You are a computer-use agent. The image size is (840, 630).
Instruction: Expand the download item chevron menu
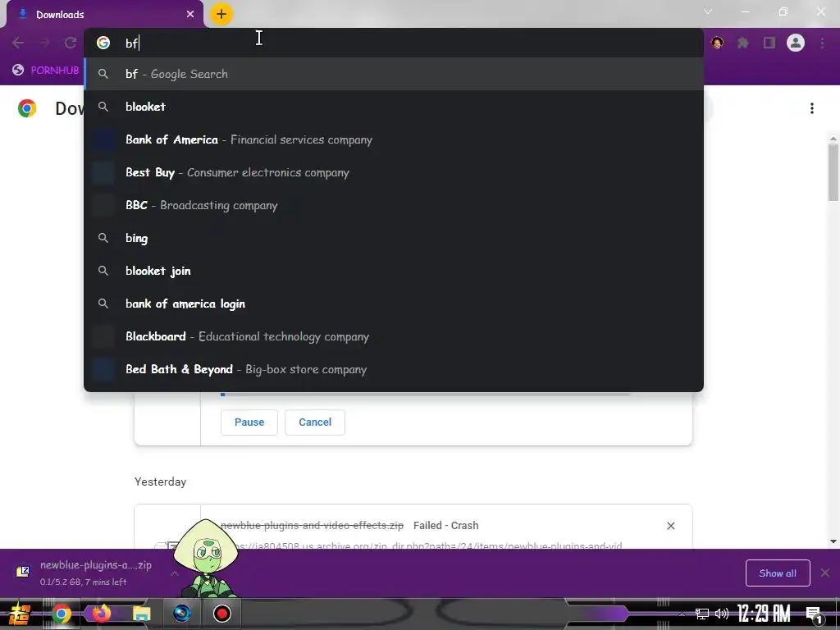pyautogui.click(x=175, y=573)
